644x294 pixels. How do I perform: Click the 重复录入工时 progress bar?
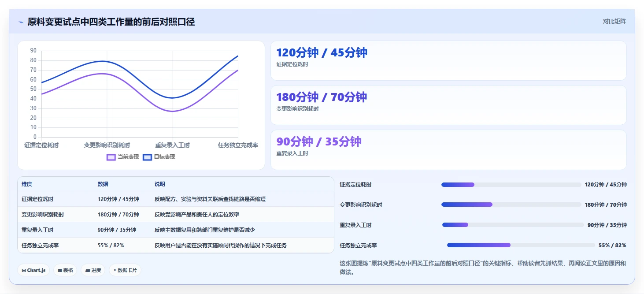pos(513,225)
